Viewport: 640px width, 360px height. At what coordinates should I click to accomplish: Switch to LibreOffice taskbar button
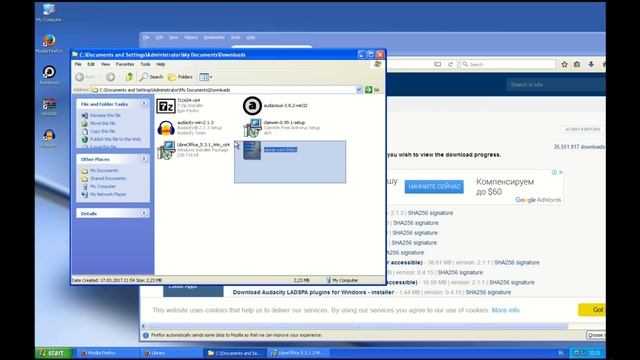coord(299,353)
